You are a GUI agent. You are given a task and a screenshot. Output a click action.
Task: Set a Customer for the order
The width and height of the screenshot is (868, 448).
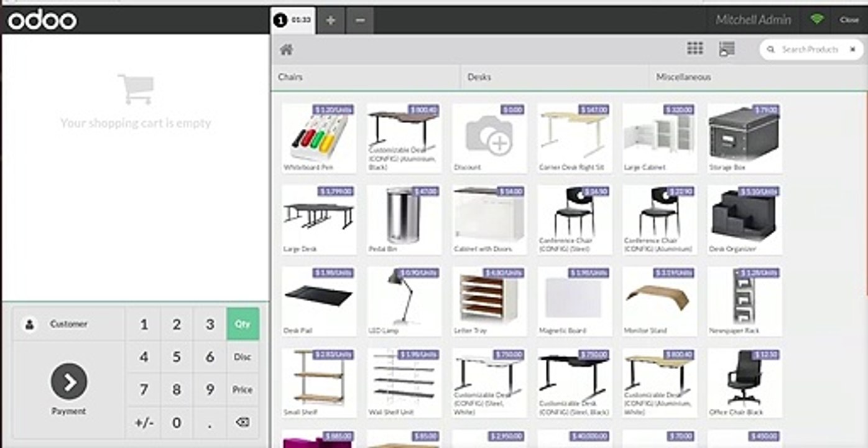pyautogui.click(x=68, y=324)
